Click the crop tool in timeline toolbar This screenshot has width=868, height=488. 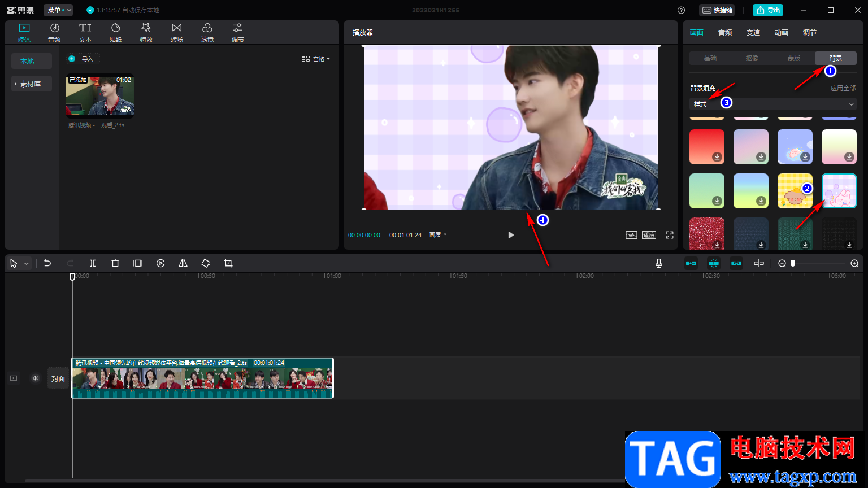pyautogui.click(x=228, y=263)
